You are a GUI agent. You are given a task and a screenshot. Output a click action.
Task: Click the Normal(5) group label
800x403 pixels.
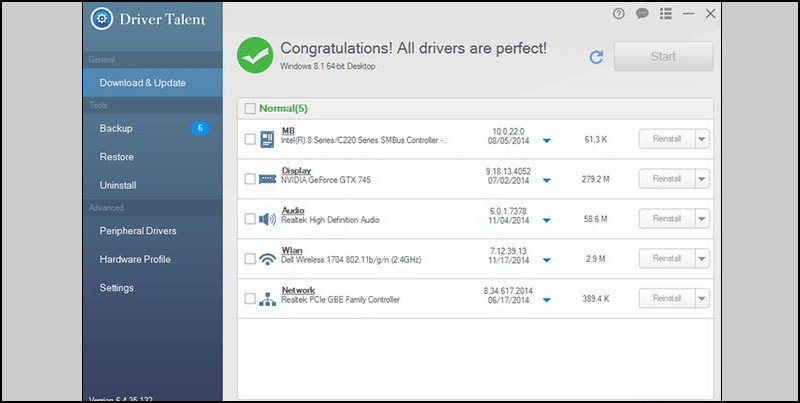coord(283,109)
